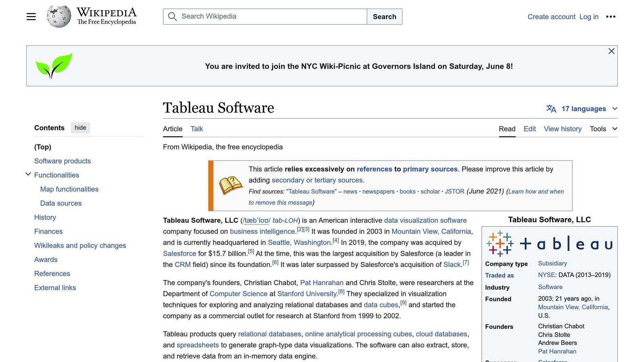Open the Pat Hanrahan link in paragraph
The image size is (644, 362).
click(322, 283)
